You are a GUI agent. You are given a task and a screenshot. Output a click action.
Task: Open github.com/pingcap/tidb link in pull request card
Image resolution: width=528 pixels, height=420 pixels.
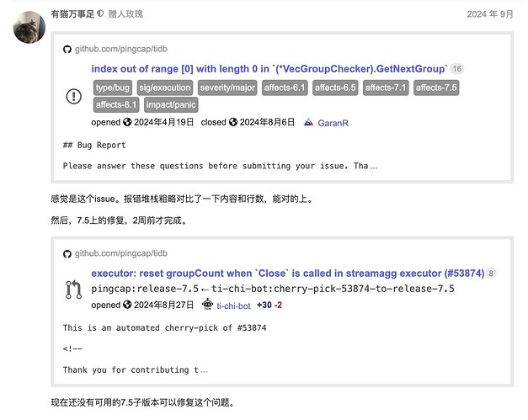coord(121,253)
